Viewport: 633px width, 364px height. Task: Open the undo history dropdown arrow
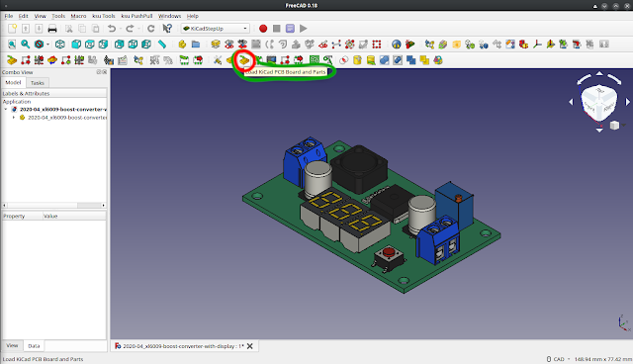point(121,29)
